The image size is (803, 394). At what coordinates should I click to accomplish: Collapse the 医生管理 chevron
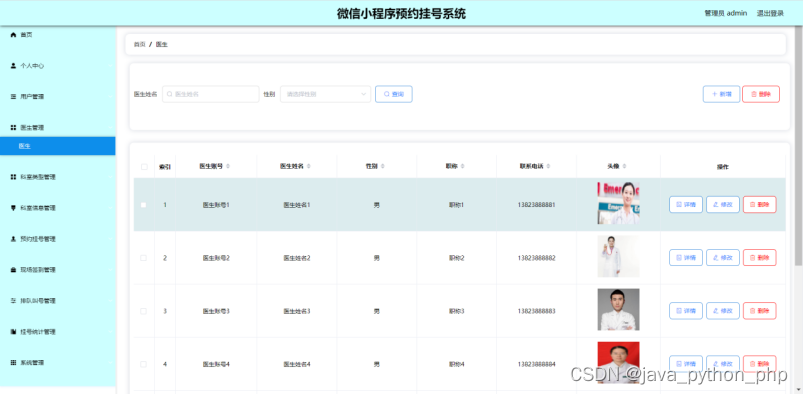pyautogui.click(x=110, y=128)
